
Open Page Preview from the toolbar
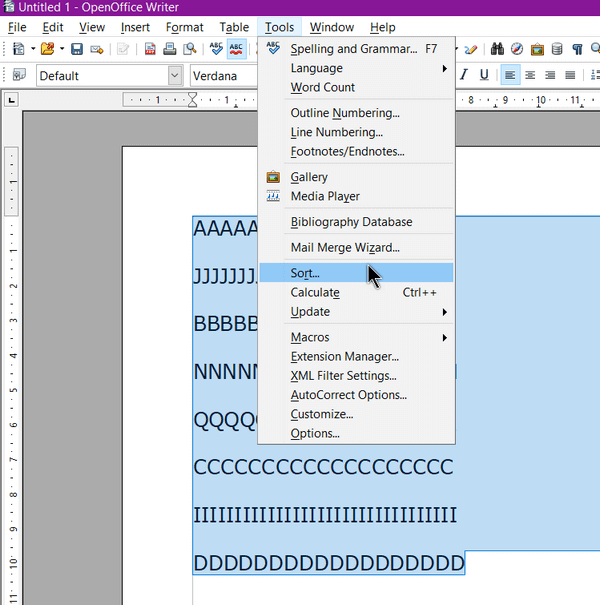tap(189, 49)
